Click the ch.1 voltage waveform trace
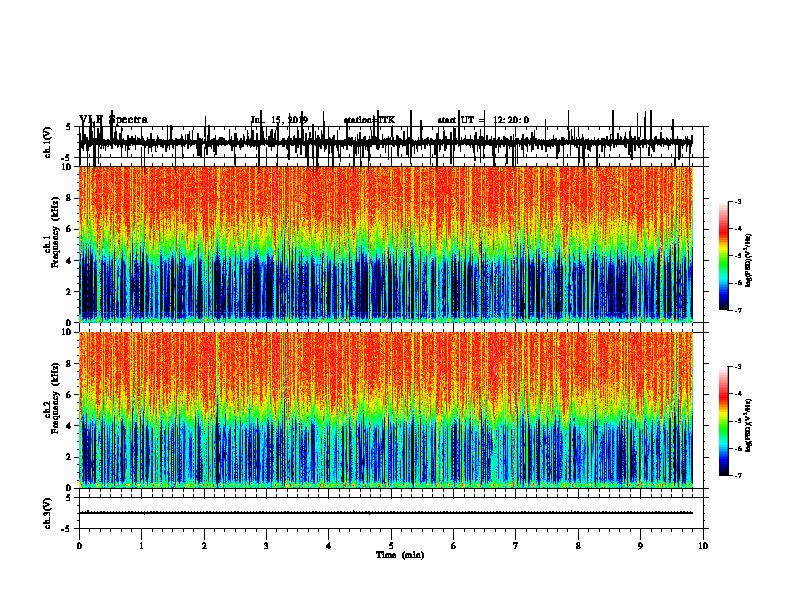The width and height of the screenshot is (792, 612). point(386,142)
